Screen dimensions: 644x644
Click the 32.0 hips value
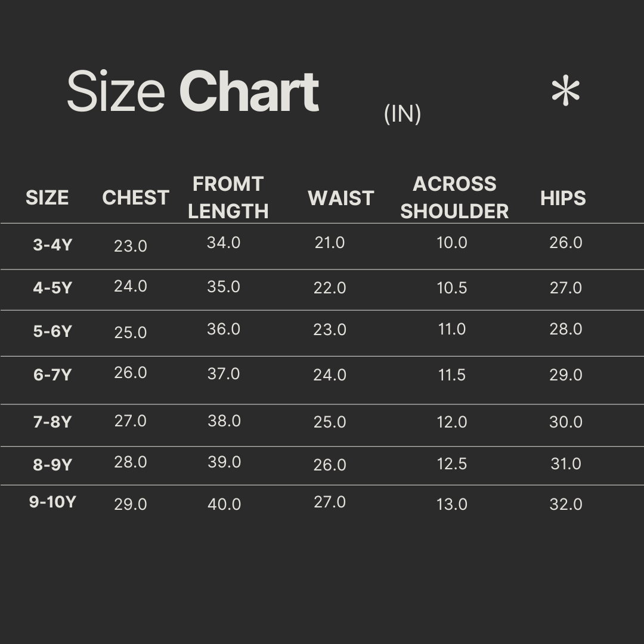565,504
